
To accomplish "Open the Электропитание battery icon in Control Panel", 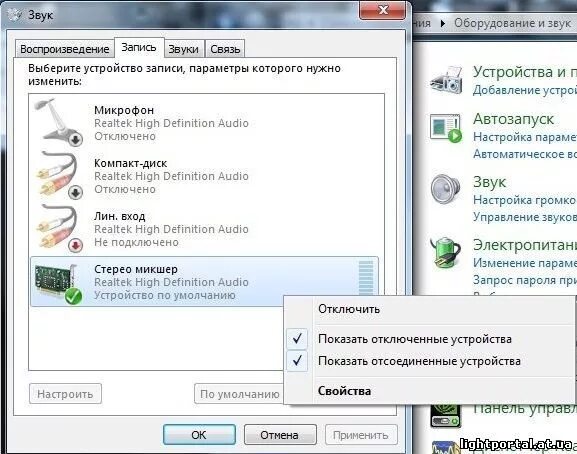I will click(x=446, y=253).
